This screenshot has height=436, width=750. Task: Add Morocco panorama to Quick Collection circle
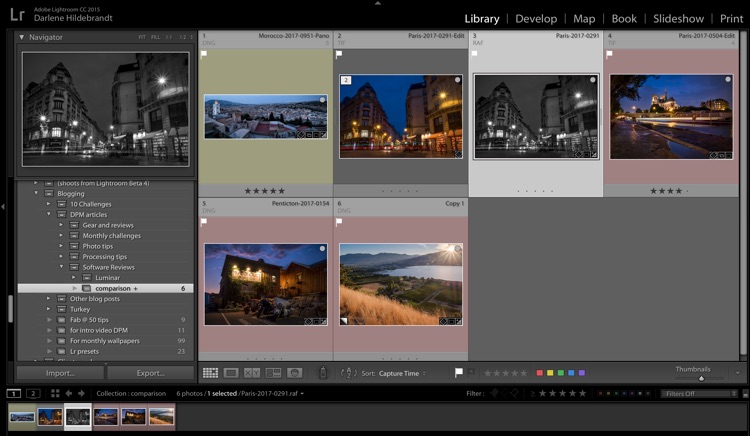322,100
